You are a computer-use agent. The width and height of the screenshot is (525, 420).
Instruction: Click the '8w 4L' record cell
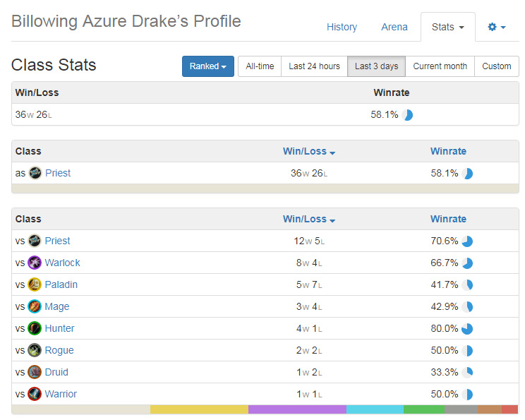[x=309, y=263]
